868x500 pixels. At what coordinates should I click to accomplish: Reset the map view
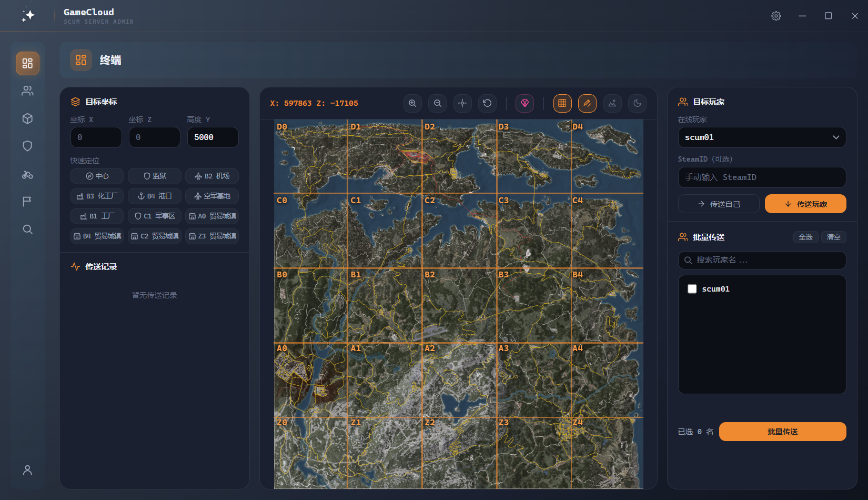[487, 103]
